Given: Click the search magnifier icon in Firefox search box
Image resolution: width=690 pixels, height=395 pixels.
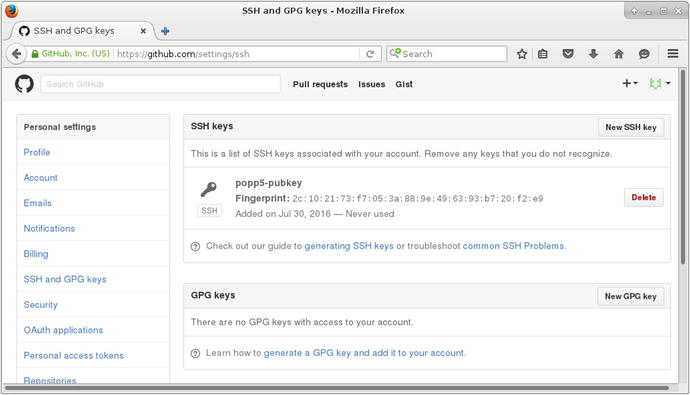Looking at the screenshot, I should pyautogui.click(x=395, y=53).
